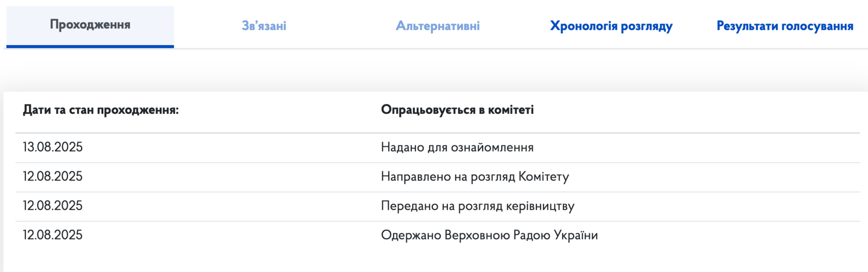Click the date next to Направлено на розгляд Комітету
The width and height of the screenshot is (868, 272).
pos(53,176)
